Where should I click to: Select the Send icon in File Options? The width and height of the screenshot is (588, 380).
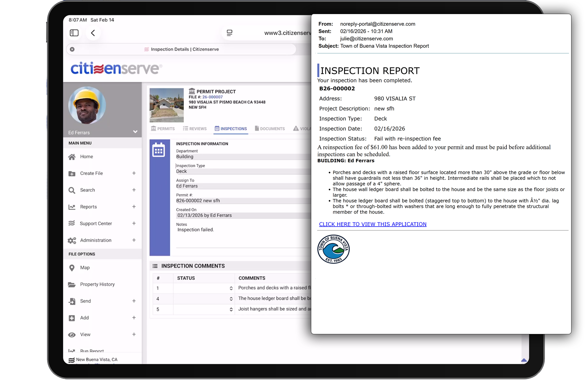72,301
